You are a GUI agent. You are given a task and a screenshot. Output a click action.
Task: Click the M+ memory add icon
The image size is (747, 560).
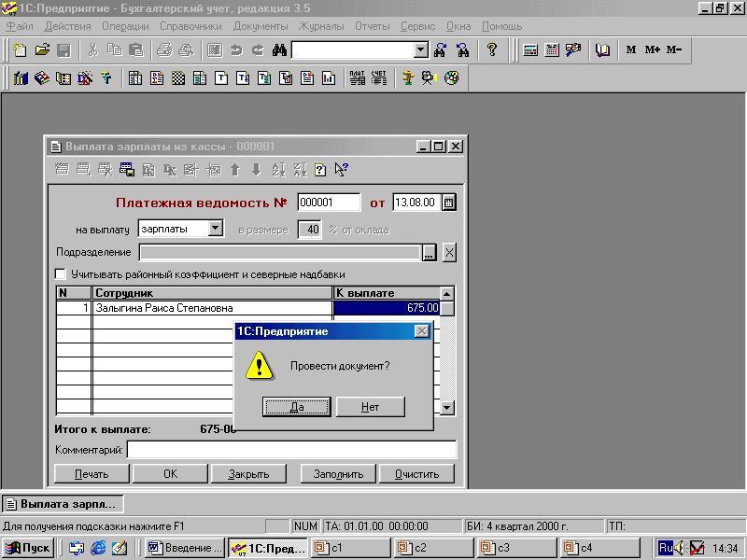click(x=652, y=49)
